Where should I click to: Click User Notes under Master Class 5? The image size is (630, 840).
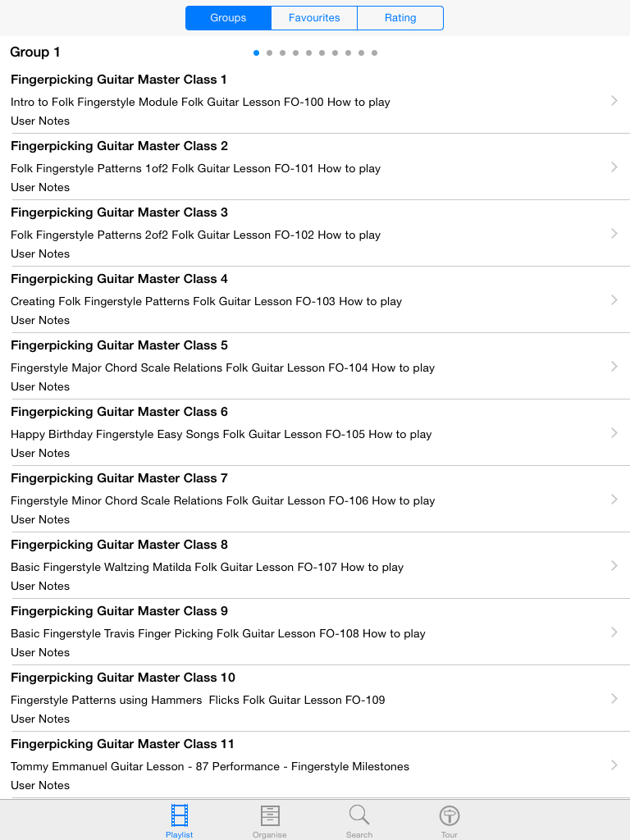tap(40, 386)
